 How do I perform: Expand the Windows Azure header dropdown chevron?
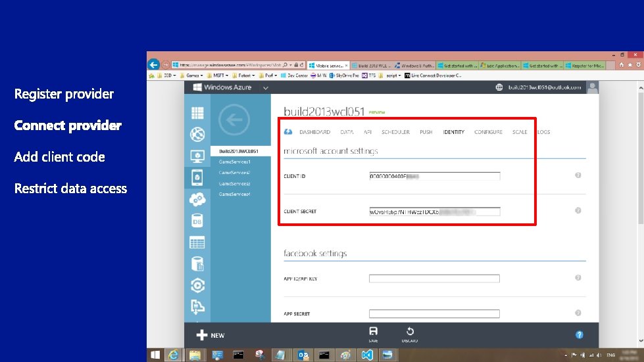[266, 88]
